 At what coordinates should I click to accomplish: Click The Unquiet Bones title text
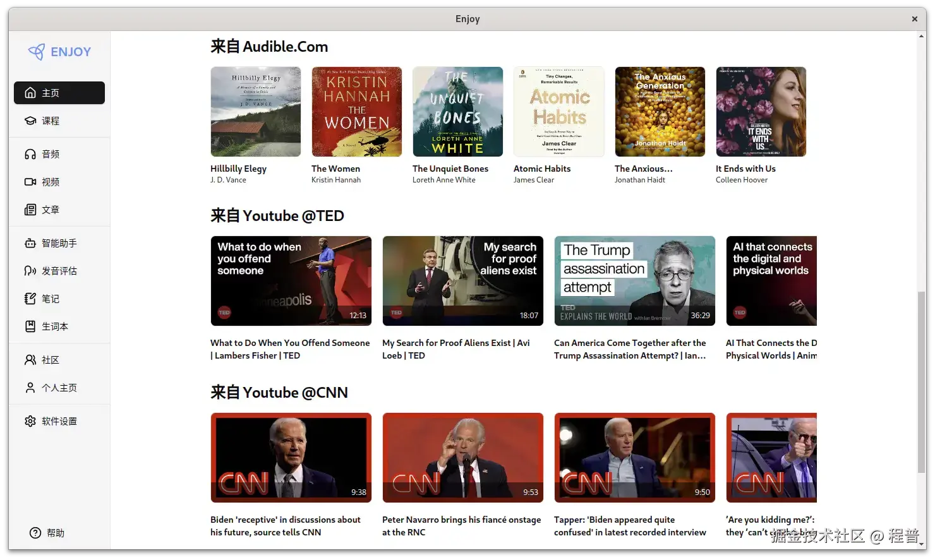click(x=450, y=169)
